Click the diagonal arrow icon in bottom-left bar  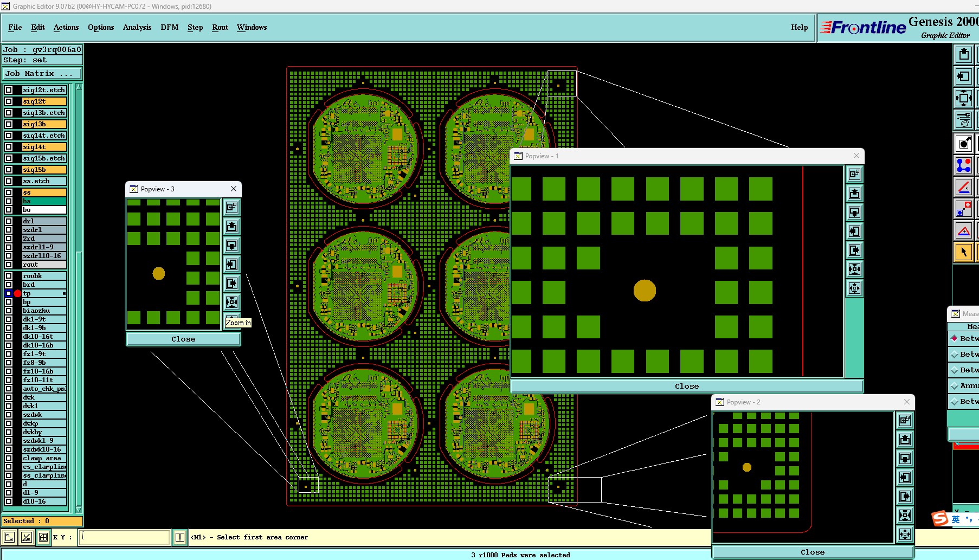tap(9, 537)
